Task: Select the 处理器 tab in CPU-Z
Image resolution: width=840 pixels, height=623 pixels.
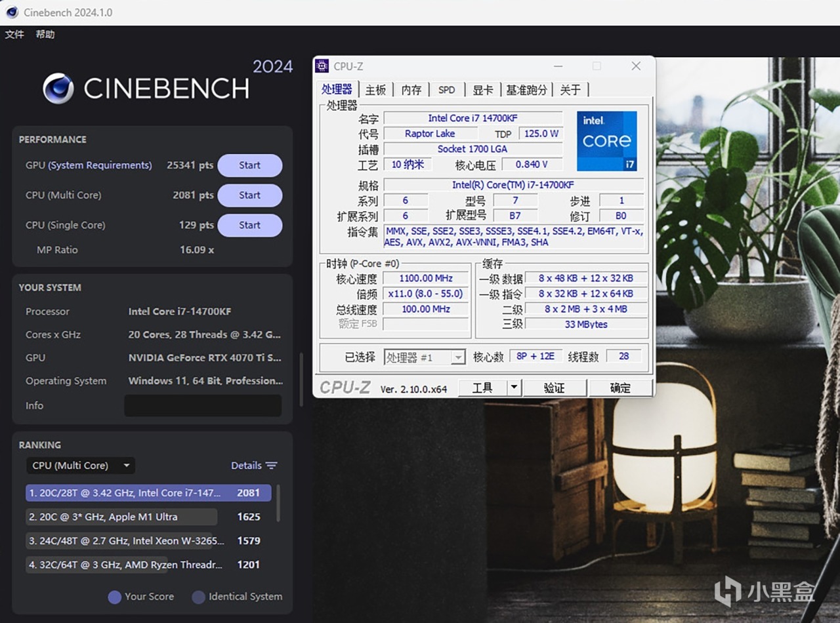Action: click(x=337, y=89)
